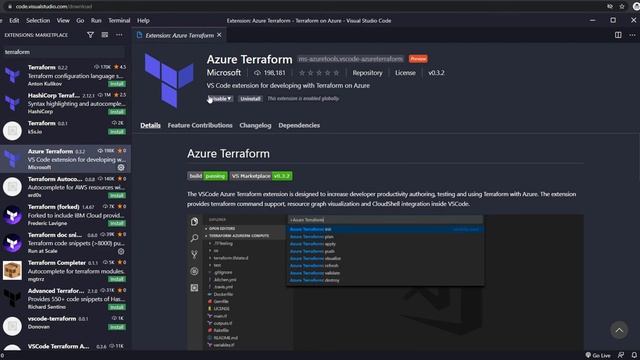
Task: Open the Disable dropdown for the extension
Action: click(x=220, y=99)
